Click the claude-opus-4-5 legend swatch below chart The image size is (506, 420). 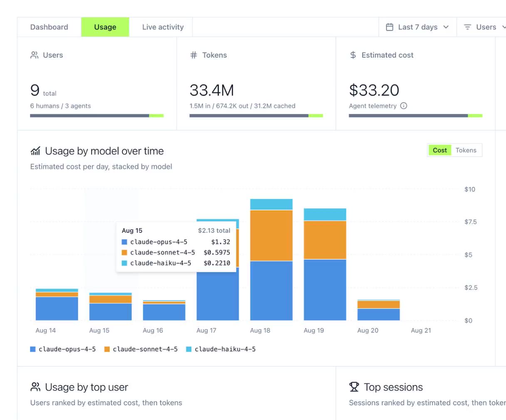coord(33,349)
